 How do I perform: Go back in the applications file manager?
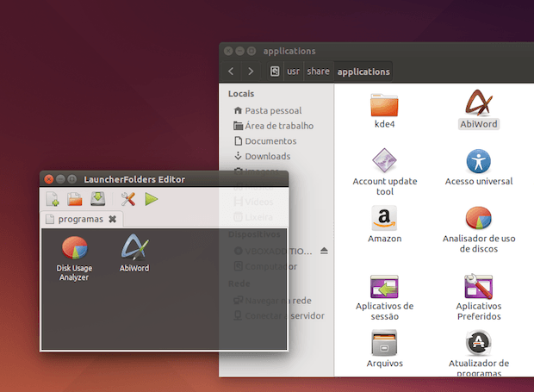pyautogui.click(x=231, y=72)
